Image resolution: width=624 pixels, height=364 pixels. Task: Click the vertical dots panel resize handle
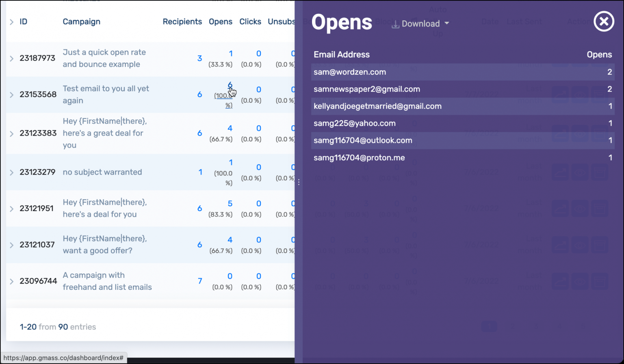coord(299,182)
